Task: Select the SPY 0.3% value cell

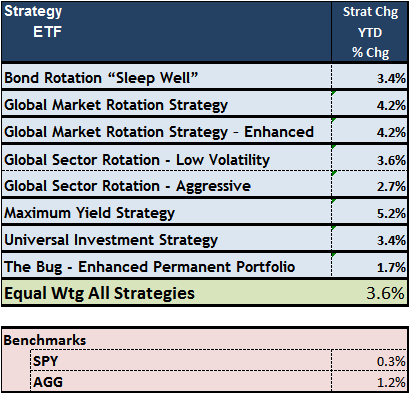Action: (369, 360)
